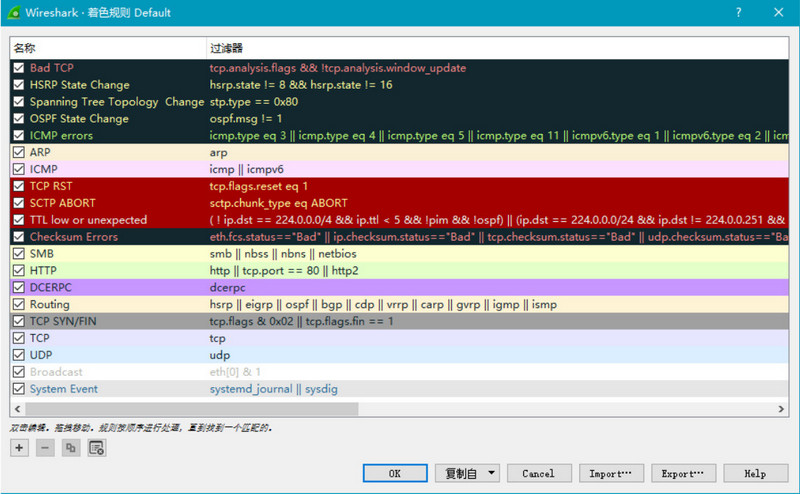
Task: Uncheck the UDP rule checkbox
Action: click(19, 355)
